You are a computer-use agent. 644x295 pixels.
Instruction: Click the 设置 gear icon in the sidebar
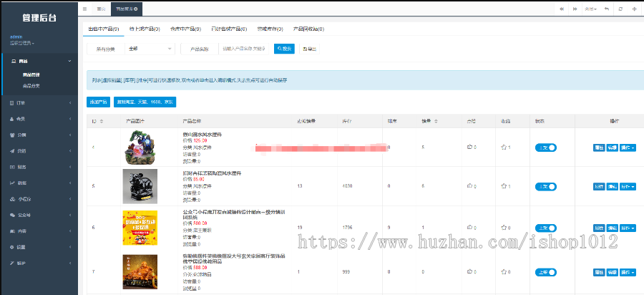point(12,247)
